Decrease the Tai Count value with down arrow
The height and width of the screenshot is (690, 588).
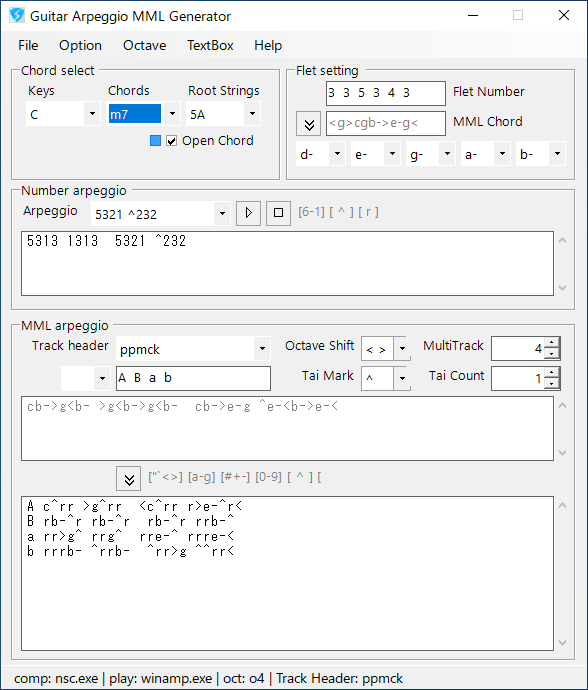click(x=552, y=384)
